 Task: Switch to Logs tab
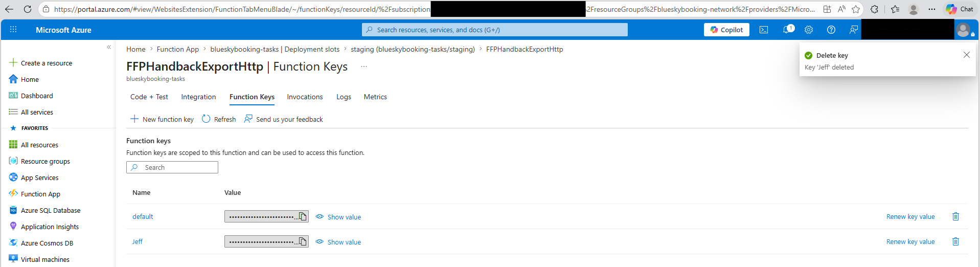344,97
